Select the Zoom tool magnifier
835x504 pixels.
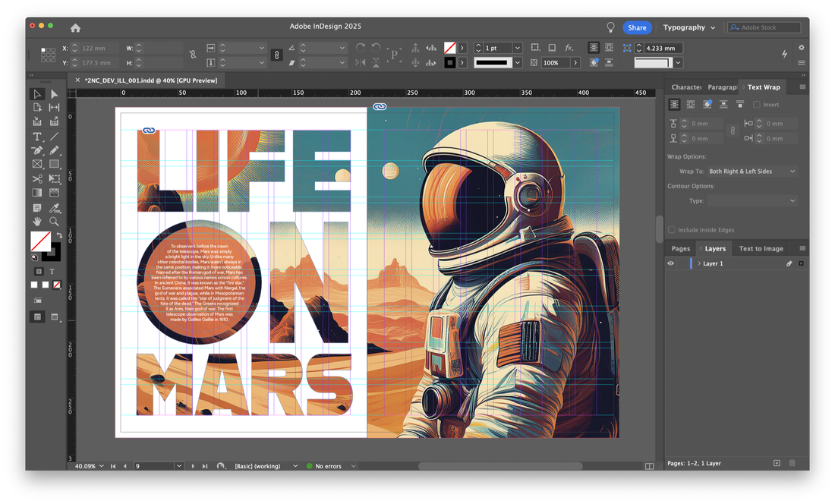coord(55,222)
